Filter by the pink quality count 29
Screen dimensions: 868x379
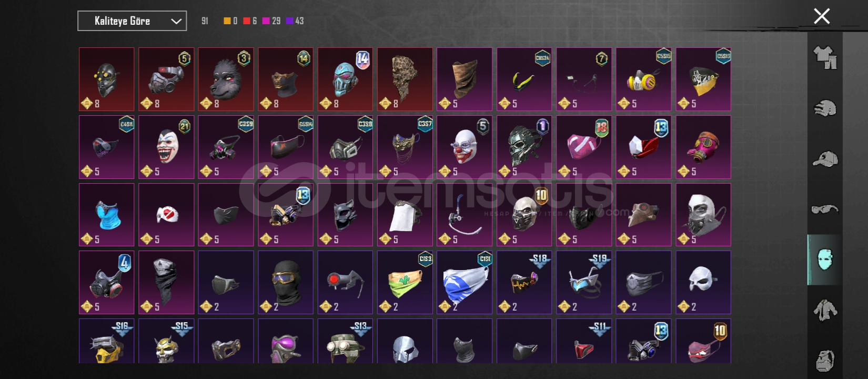point(271,21)
